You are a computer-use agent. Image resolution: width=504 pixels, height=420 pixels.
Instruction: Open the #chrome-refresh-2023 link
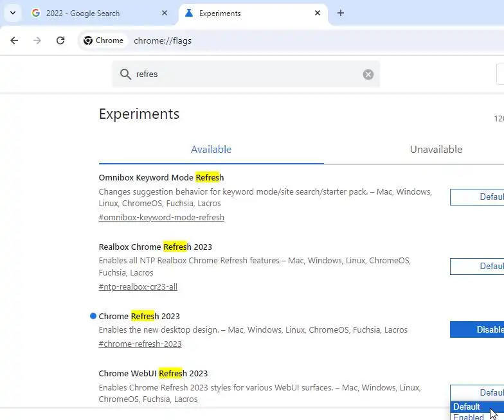pos(140,344)
